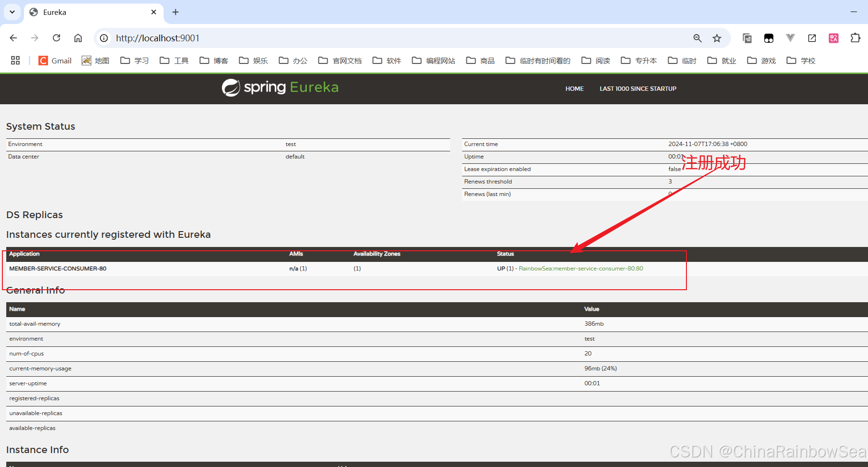
Task: Click the Availability Zones column header
Action: (x=377, y=254)
